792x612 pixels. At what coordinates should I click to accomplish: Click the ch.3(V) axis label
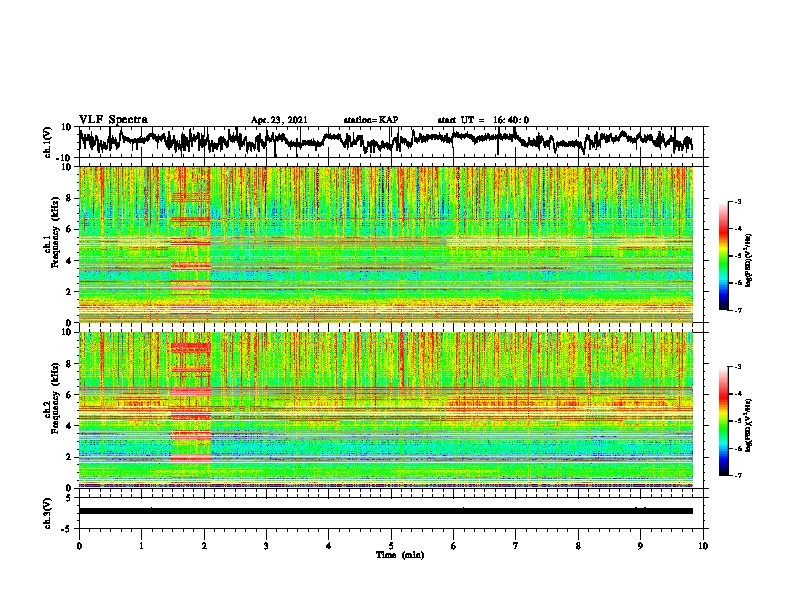[x=48, y=513]
